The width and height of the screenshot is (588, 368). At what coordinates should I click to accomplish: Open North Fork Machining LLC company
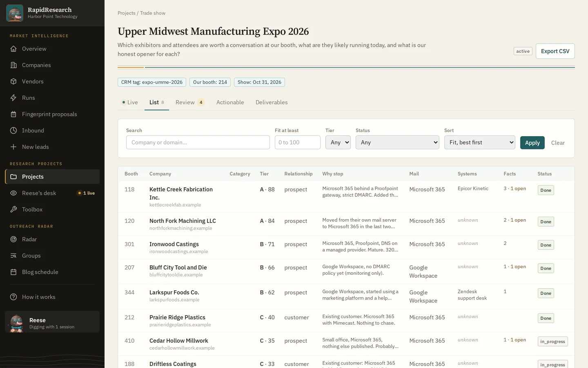[183, 221]
